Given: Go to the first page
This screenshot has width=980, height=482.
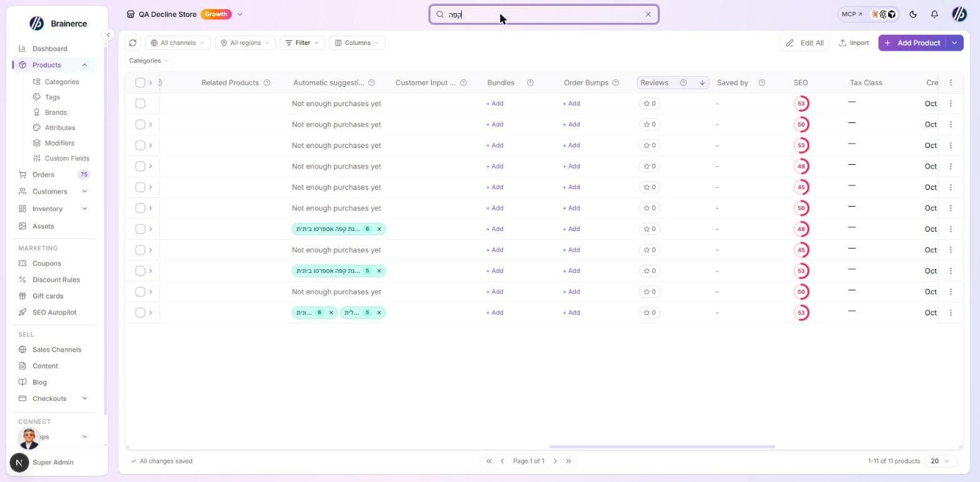Looking at the screenshot, I should pos(489,461).
